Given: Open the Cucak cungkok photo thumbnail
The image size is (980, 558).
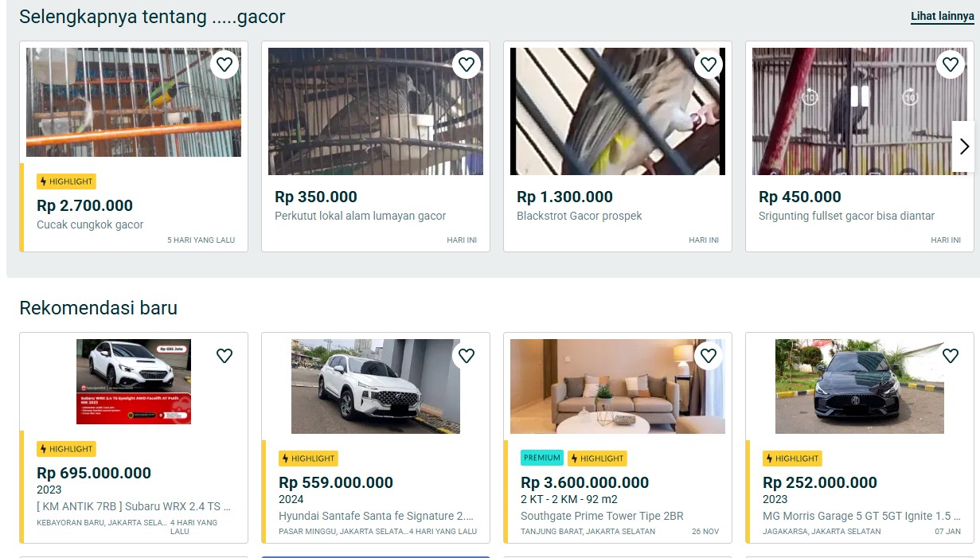Looking at the screenshot, I should (x=133, y=102).
